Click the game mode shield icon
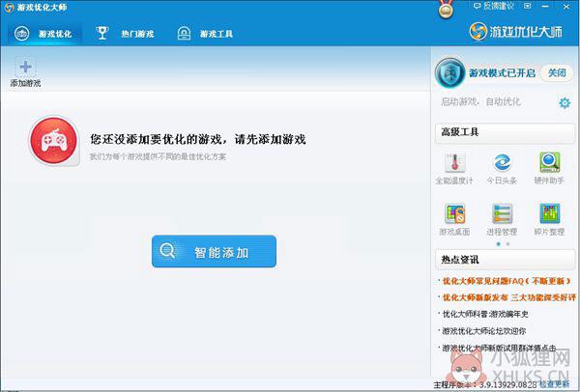This screenshot has height=392, width=580. (x=449, y=72)
